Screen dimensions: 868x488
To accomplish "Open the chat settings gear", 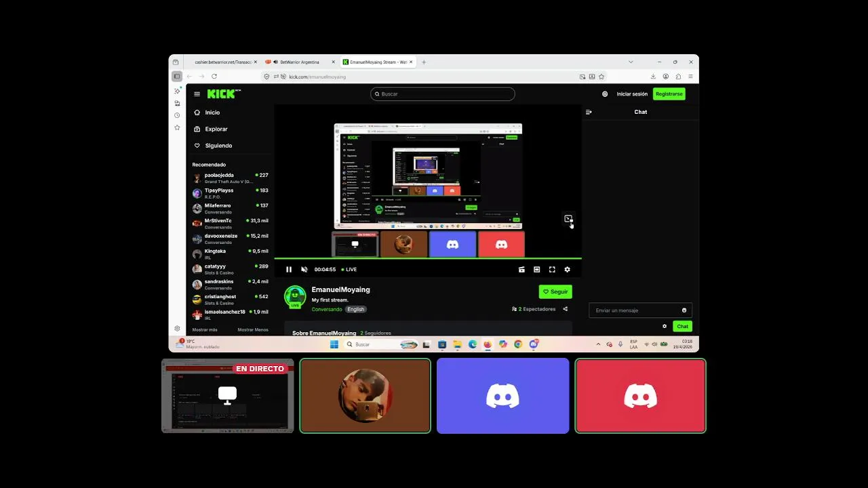I will (665, 326).
